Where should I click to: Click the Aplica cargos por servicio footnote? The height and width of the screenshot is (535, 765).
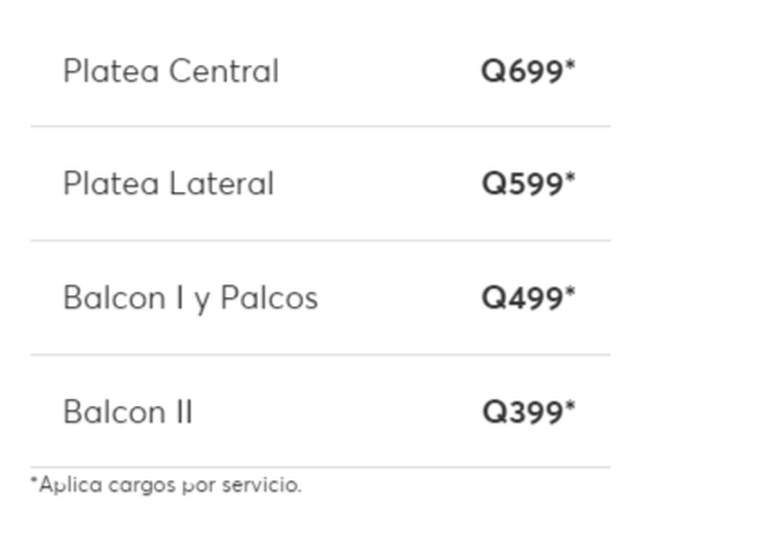tap(166, 485)
